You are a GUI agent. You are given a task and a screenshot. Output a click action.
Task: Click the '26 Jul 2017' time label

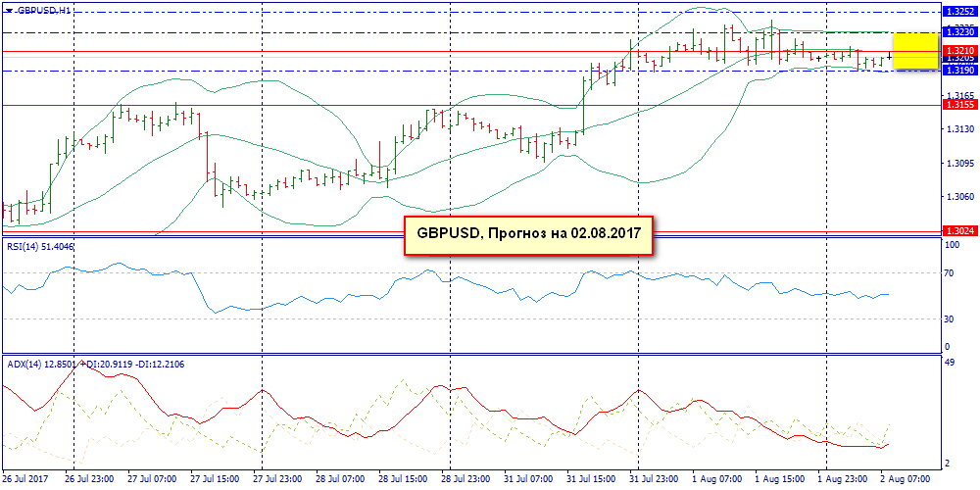24,478
